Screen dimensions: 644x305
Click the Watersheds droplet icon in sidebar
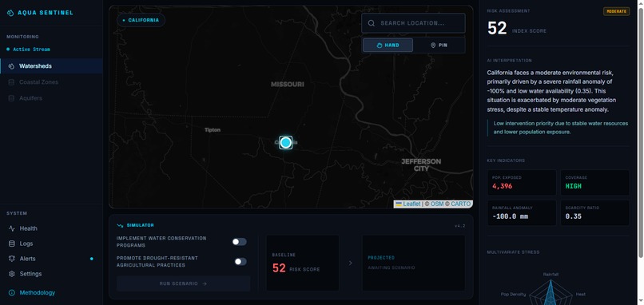point(11,66)
